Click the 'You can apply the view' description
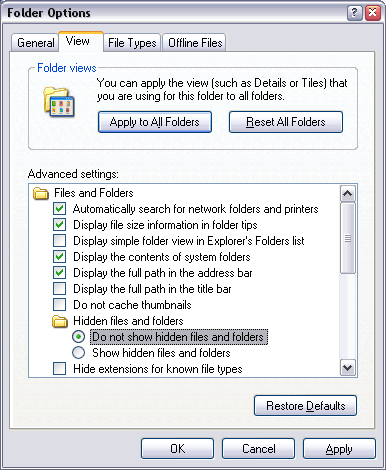 tap(222, 89)
